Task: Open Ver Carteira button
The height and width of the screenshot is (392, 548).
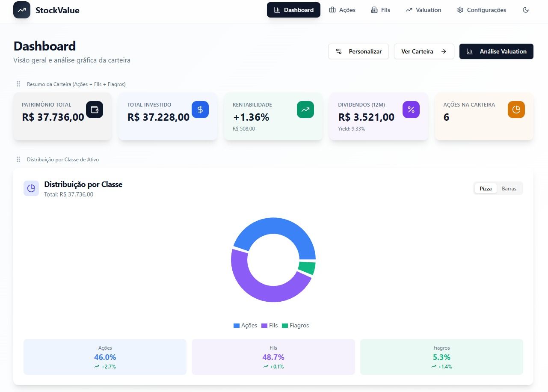Action: 424,51
